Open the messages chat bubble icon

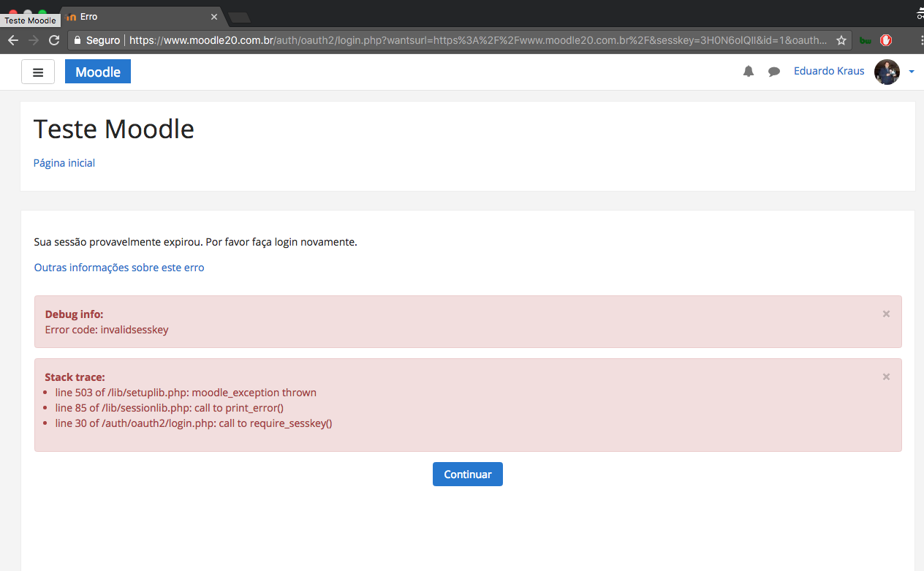[774, 72]
